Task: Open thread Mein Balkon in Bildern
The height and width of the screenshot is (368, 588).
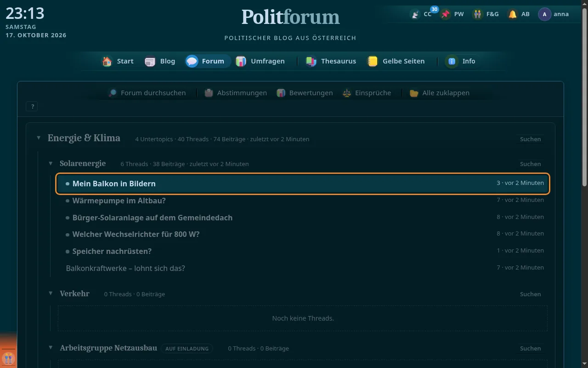Action: click(303, 184)
